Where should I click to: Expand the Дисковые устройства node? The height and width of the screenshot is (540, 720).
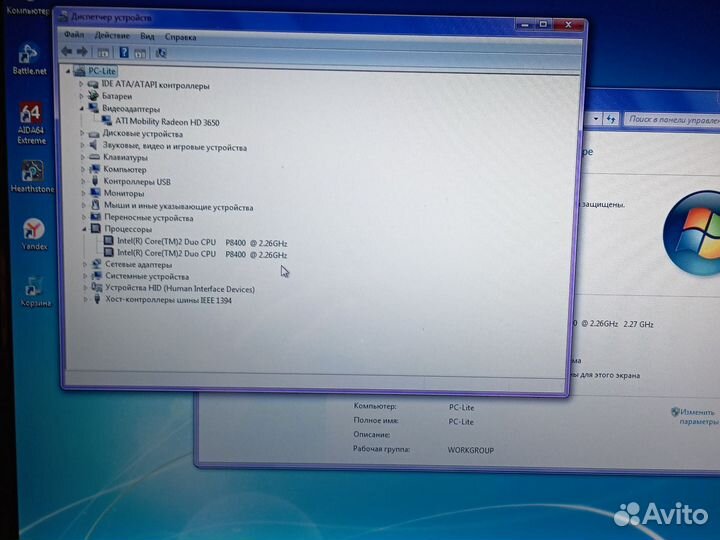82,133
